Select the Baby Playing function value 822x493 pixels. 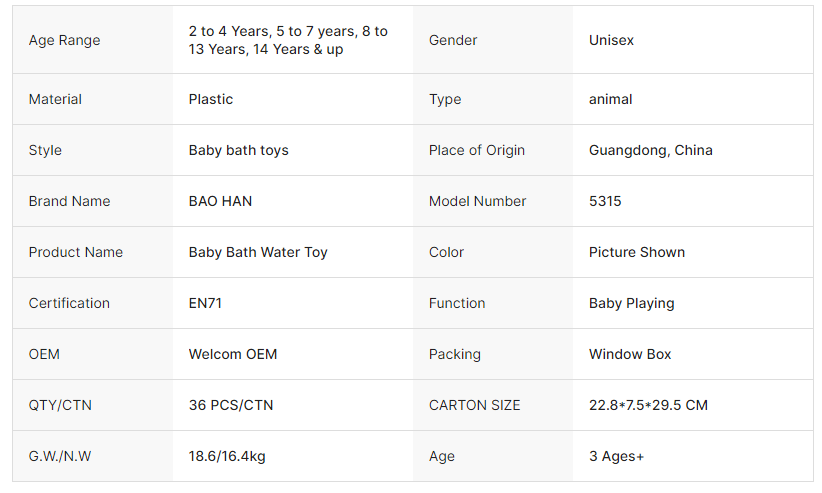coord(631,303)
